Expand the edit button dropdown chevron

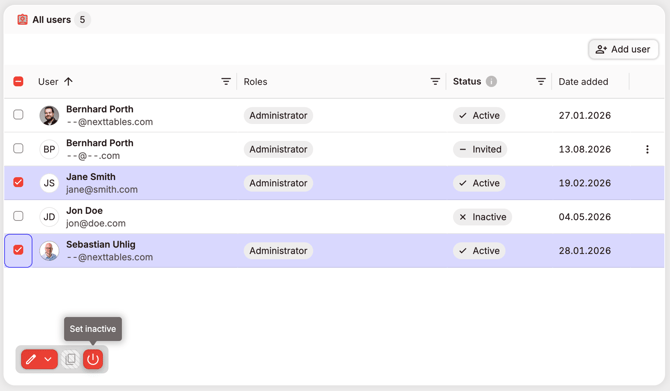coord(48,359)
